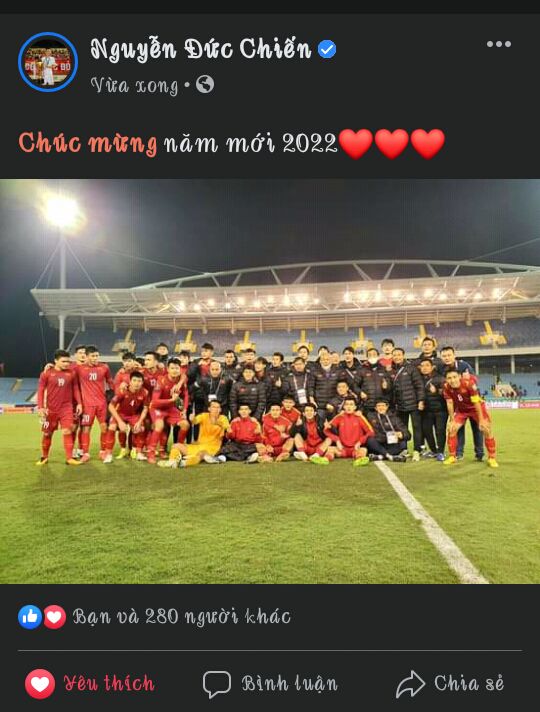The image size is (540, 712).
Task: Click the blue verified badge icon
Action: 327,49
